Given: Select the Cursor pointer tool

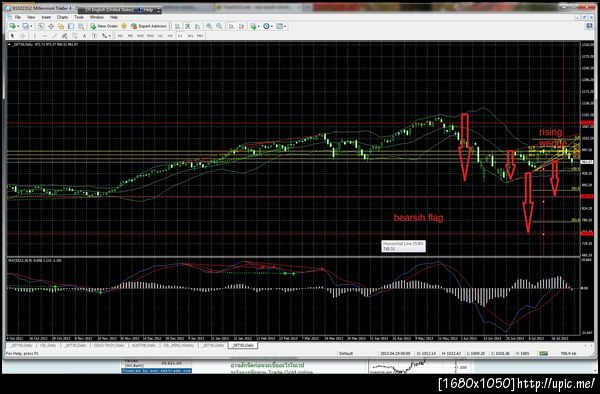Looking at the screenshot, I should 12,36.
